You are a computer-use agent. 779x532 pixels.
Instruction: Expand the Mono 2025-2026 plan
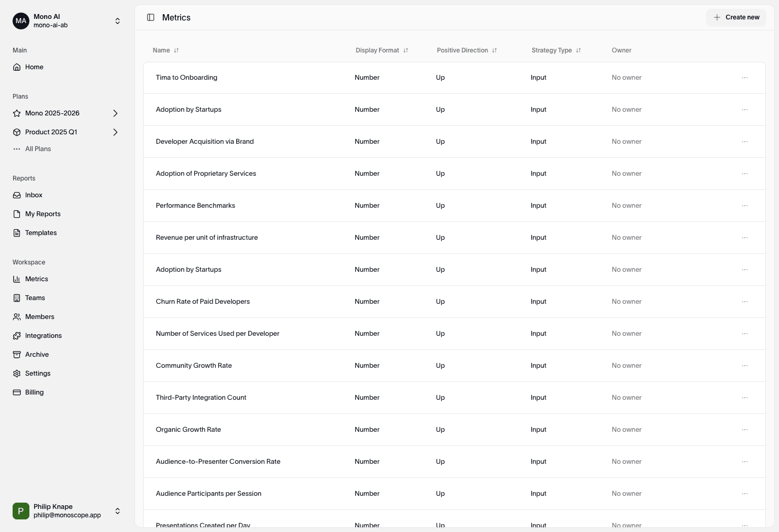coord(115,113)
